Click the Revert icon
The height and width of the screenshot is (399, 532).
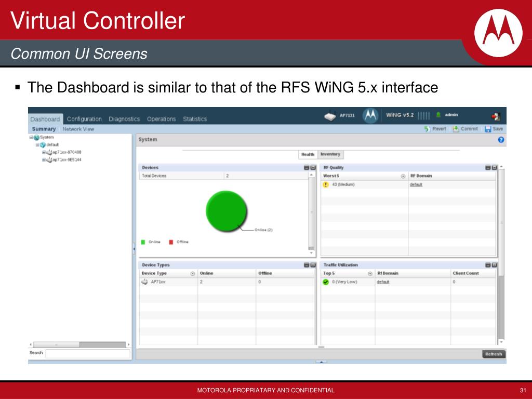[x=427, y=129]
